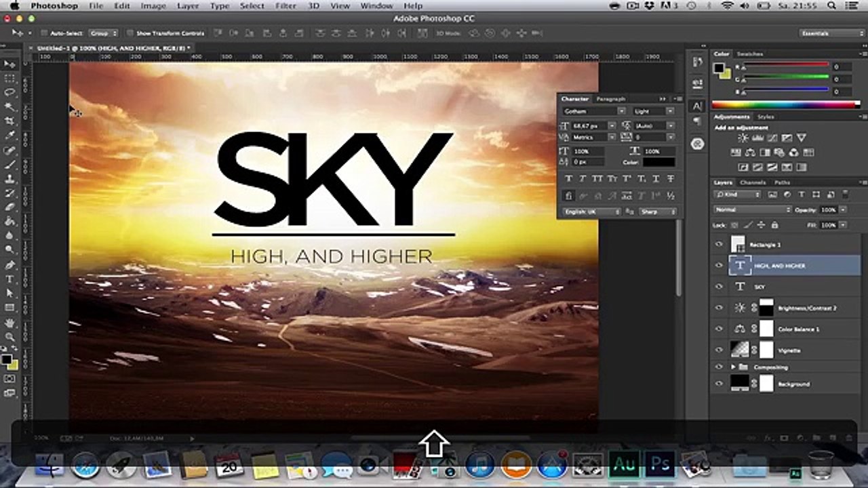Screen dimensions: 868x488
Task: Open the anti-aliasing dropdown set to Sharp
Action: pyautogui.click(x=656, y=211)
